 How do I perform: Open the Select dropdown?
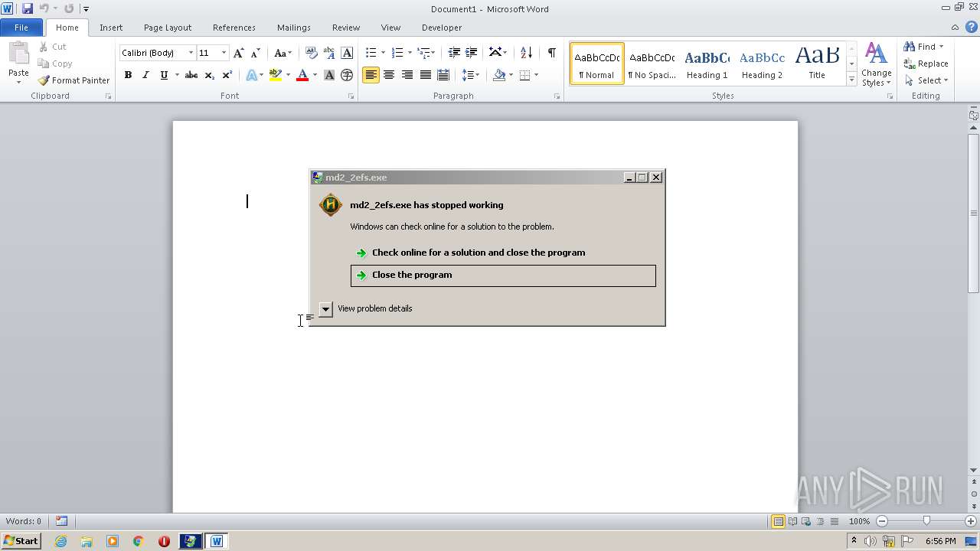[x=946, y=80]
